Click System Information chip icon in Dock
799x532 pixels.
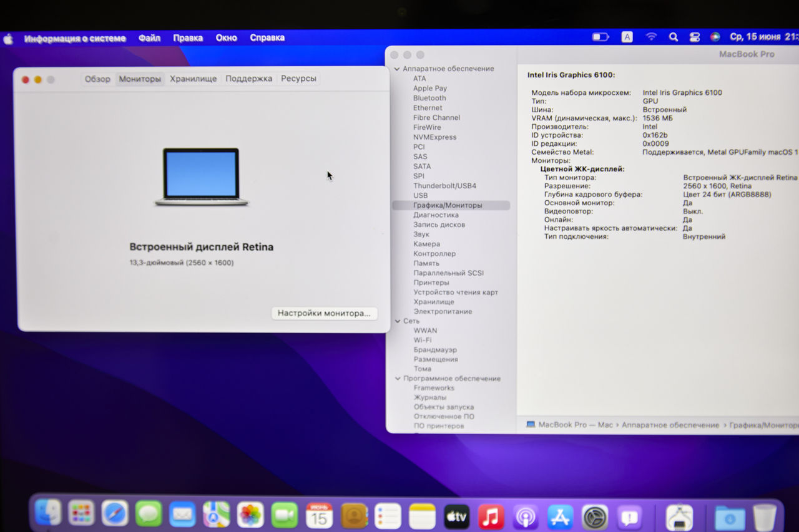(x=679, y=517)
